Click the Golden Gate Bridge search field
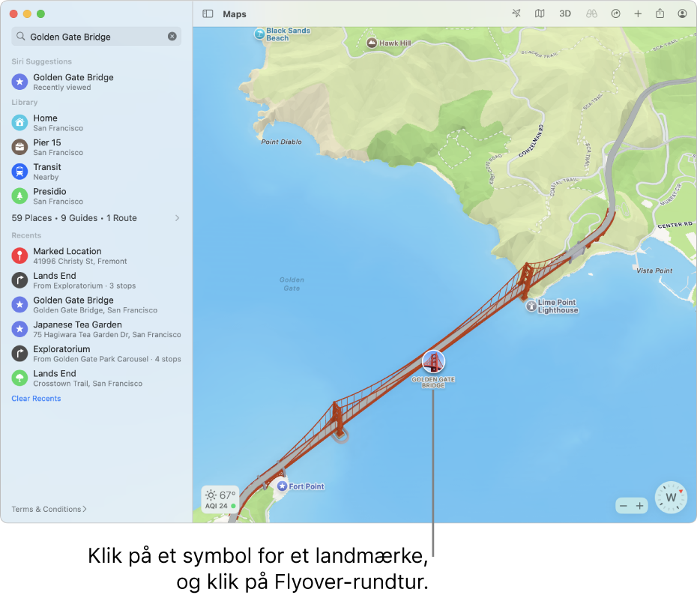 pos(97,37)
